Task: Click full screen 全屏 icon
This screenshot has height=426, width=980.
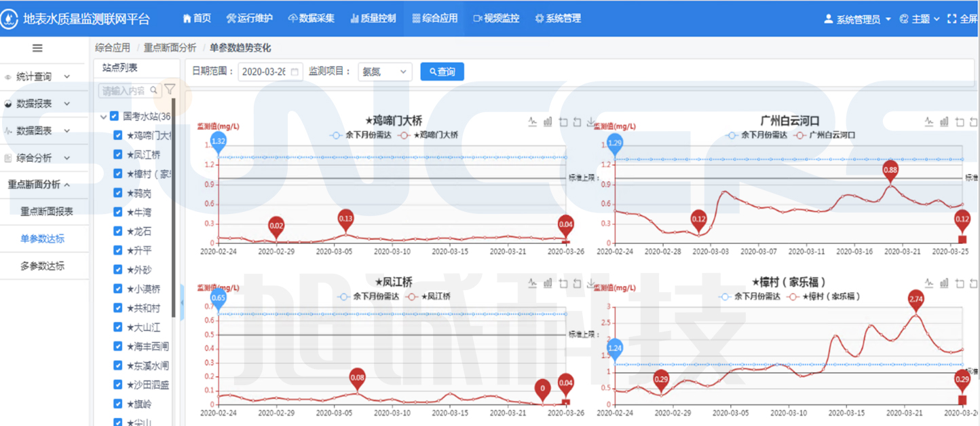Action: [x=952, y=19]
